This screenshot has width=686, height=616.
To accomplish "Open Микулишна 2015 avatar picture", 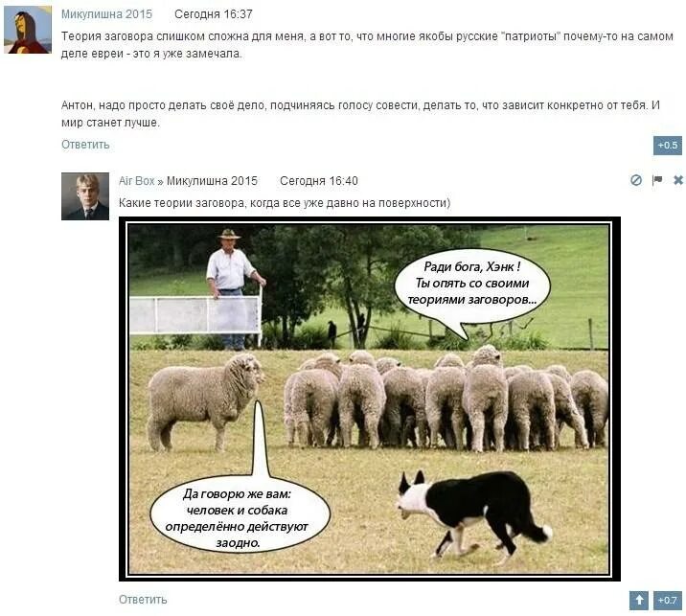I will [x=28, y=30].
